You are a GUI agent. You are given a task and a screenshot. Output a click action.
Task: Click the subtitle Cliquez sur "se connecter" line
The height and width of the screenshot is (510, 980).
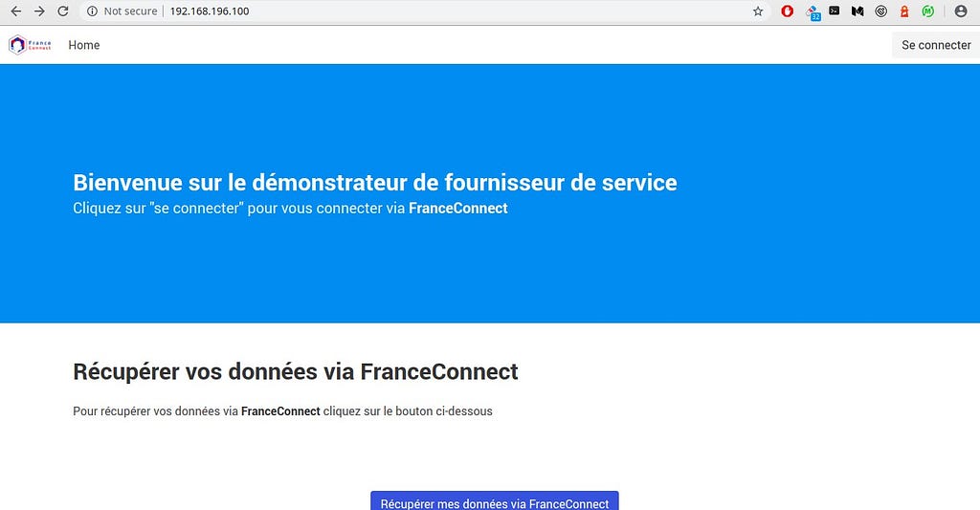tap(290, 209)
